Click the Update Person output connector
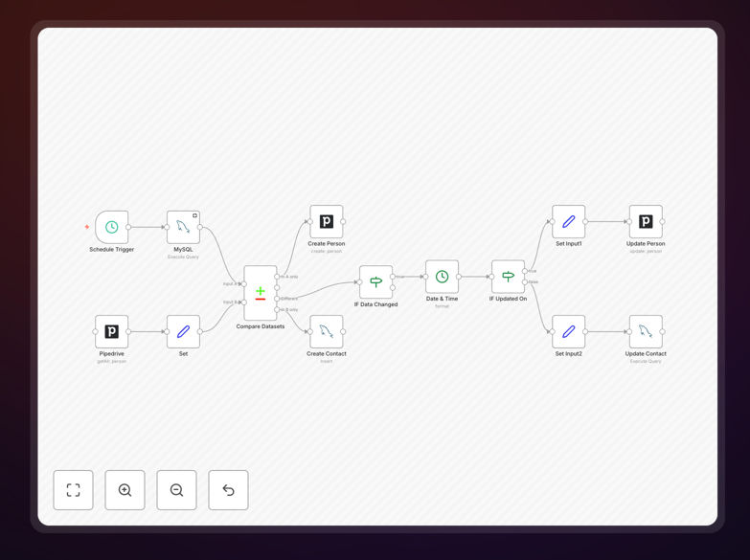Viewport: 750px width, 560px height. coord(663,221)
